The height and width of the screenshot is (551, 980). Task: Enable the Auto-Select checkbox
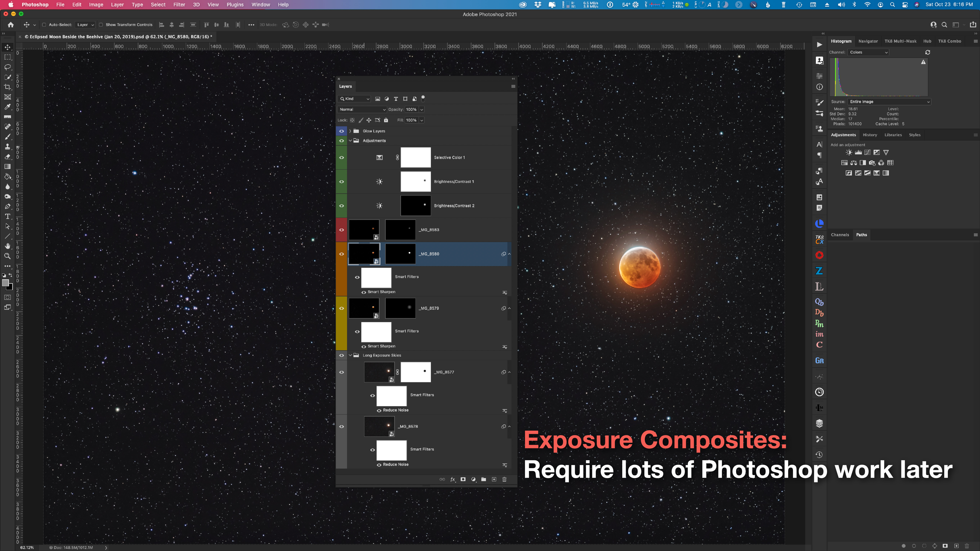tap(44, 25)
